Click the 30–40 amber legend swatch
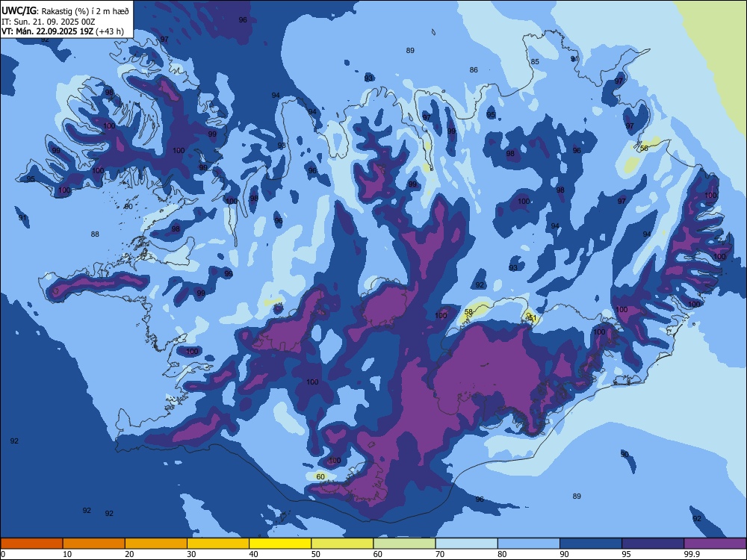 (x=218, y=544)
